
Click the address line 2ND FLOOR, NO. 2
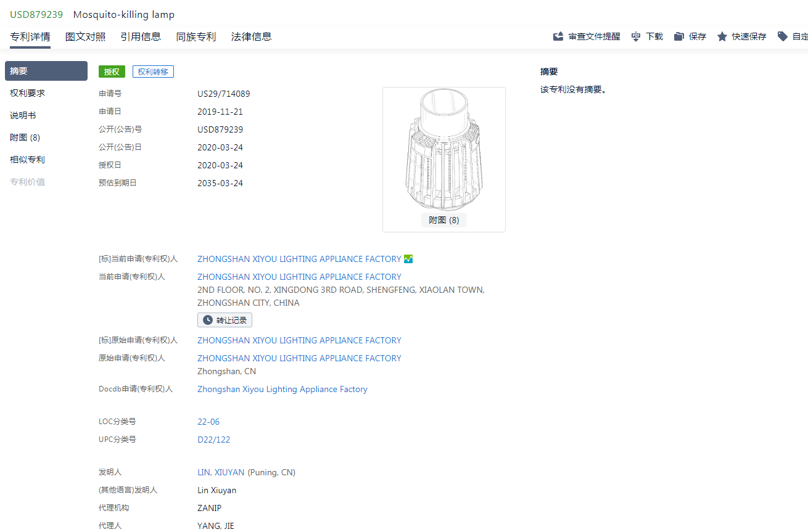(x=341, y=290)
